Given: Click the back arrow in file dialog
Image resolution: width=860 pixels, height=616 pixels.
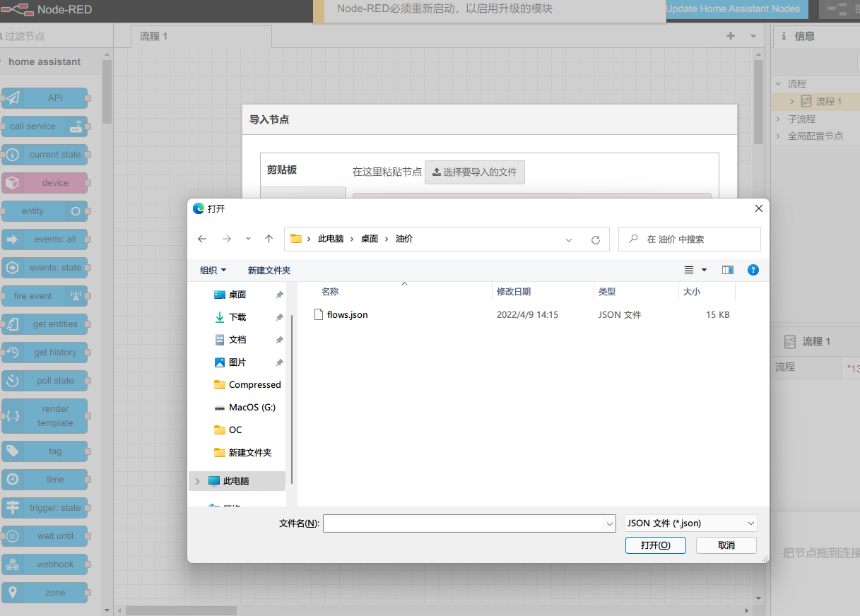Looking at the screenshot, I should click(x=202, y=239).
